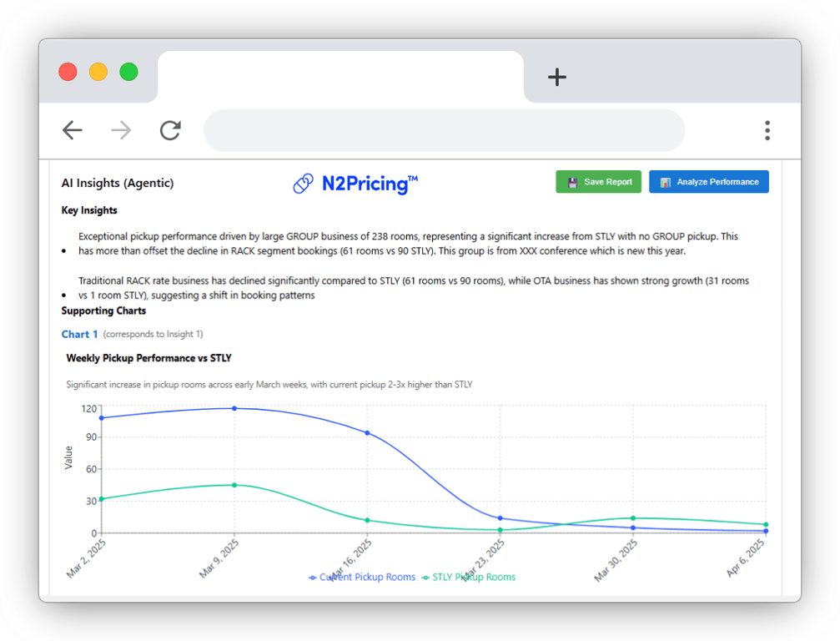Click the Chart 1 link
The height and width of the screenshot is (641, 840).
[x=79, y=334]
